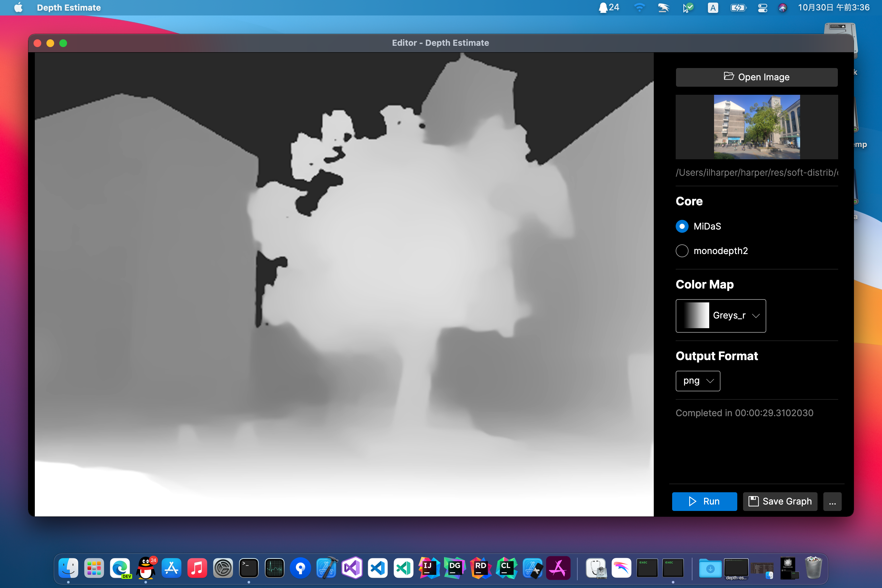Open Rider (RD) from the dock

coord(481,568)
